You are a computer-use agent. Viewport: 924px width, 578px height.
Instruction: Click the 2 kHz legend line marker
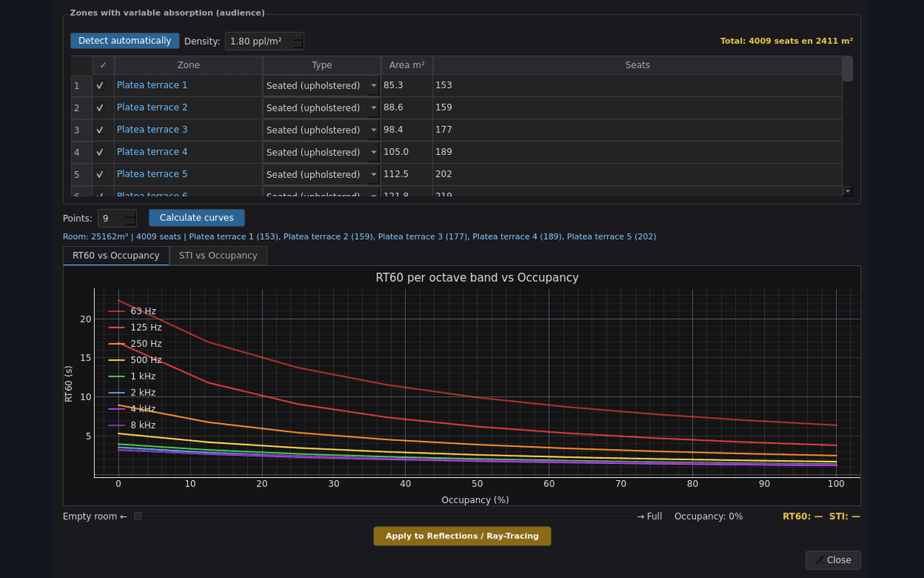coord(117,393)
